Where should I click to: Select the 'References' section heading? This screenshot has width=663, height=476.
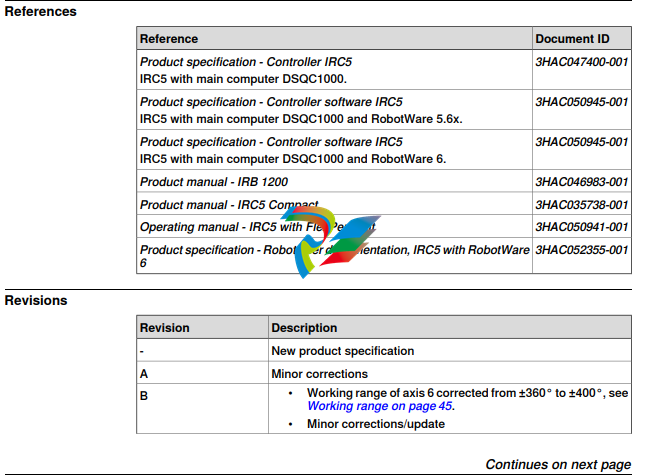coord(41,11)
